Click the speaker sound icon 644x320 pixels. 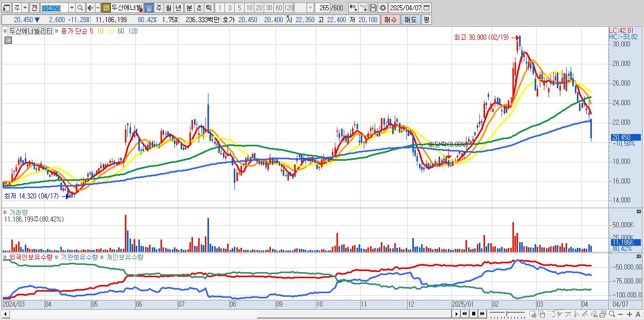pos(90,8)
